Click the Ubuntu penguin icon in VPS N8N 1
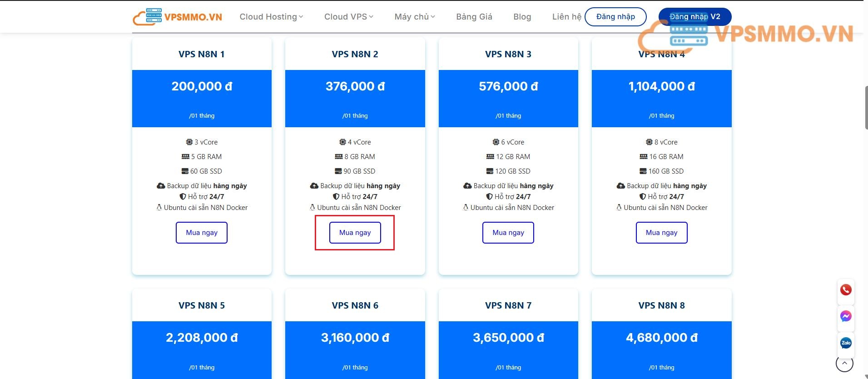This screenshot has height=379, width=868. [159, 208]
